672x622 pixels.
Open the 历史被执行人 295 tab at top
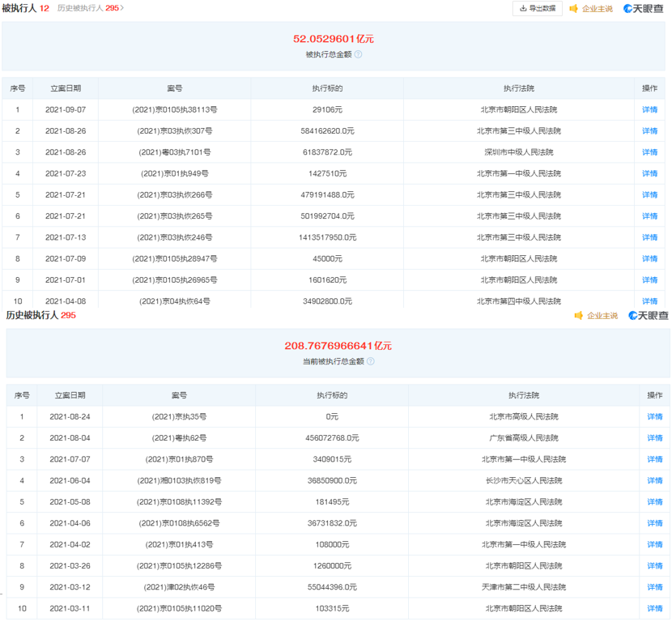(88, 8)
